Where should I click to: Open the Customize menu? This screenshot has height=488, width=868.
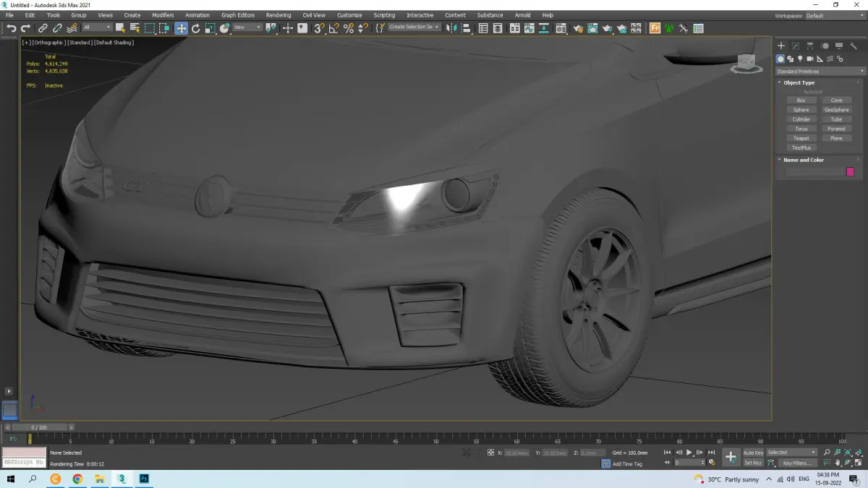point(349,15)
